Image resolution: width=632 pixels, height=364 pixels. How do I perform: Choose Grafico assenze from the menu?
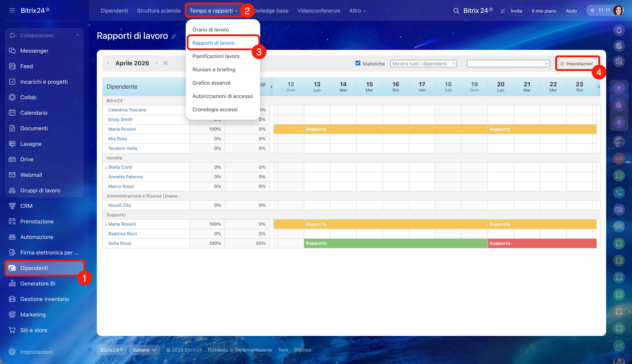pyautogui.click(x=211, y=83)
